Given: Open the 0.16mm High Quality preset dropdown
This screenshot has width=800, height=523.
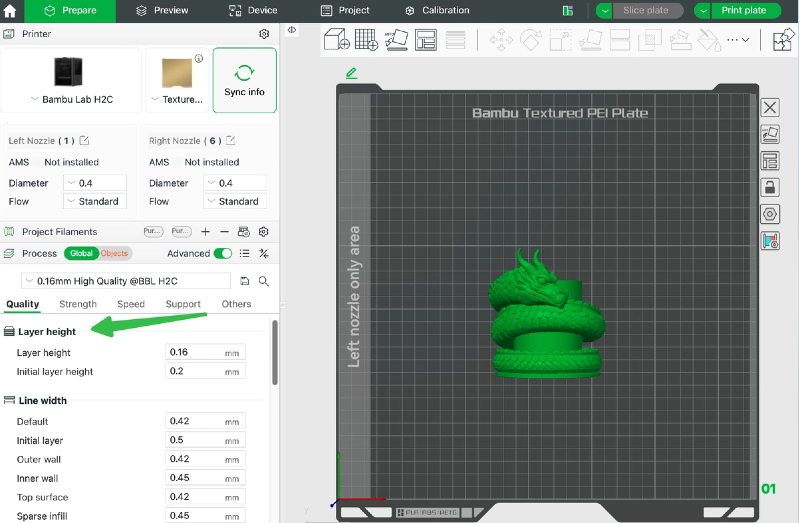Looking at the screenshot, I should point(126,281).
